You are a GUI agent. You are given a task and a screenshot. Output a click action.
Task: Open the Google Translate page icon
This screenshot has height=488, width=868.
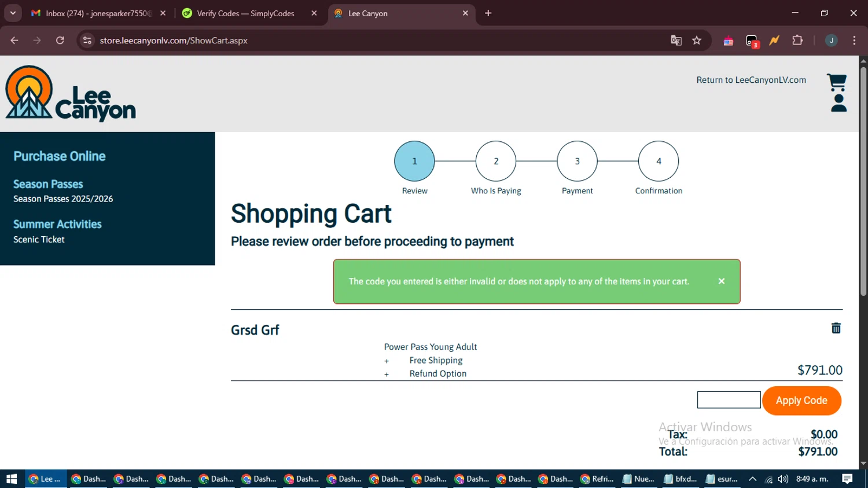coord(676,41)
